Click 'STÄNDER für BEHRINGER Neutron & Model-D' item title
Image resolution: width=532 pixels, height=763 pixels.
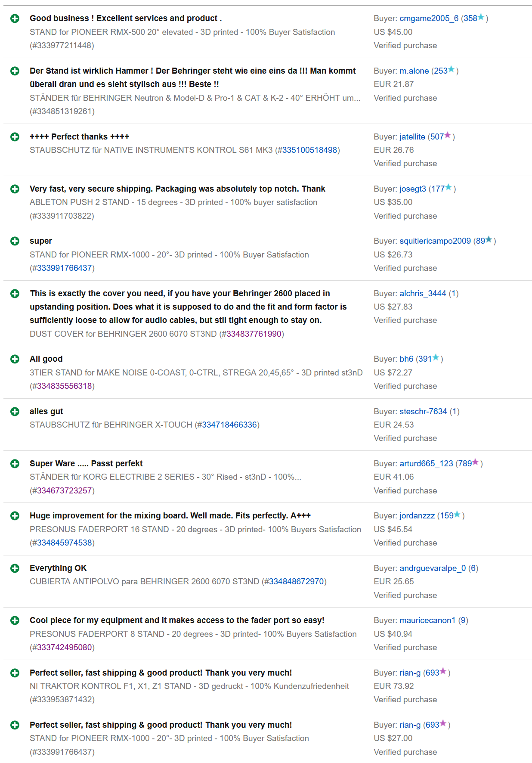click(x=195, y=98)
